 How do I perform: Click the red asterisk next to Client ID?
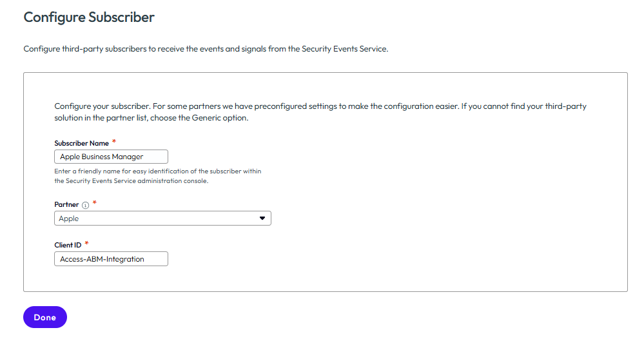[86, 244]
